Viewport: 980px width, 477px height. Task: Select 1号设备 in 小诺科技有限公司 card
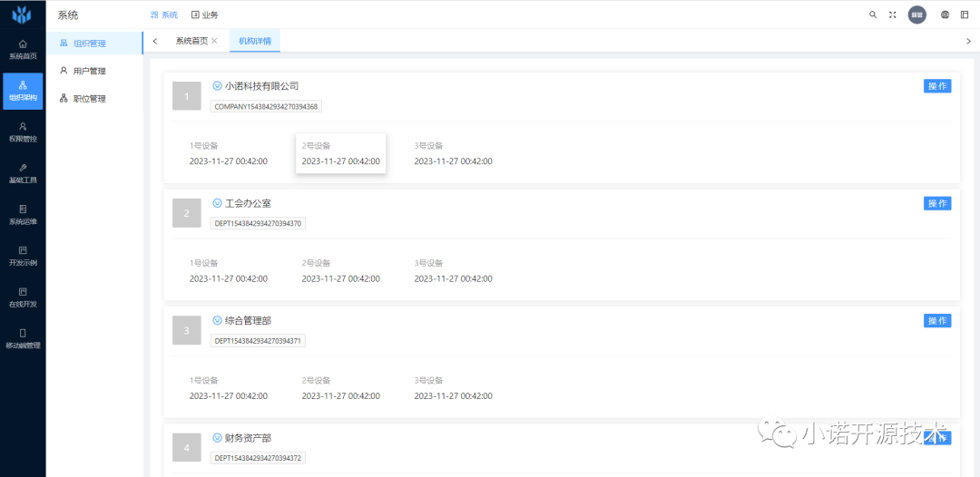pyautogui.click(x=228, y=153)
